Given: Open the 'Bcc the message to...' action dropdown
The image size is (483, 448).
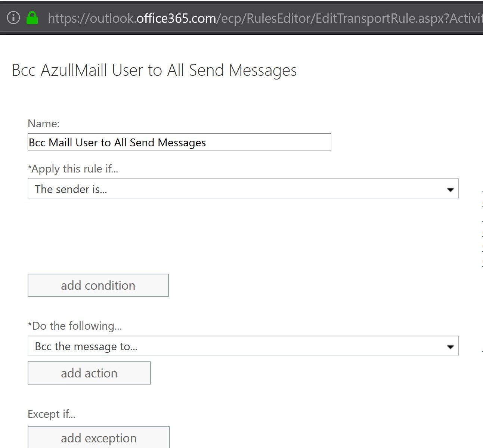Looking at the screenshot, I should pos(243,346).
